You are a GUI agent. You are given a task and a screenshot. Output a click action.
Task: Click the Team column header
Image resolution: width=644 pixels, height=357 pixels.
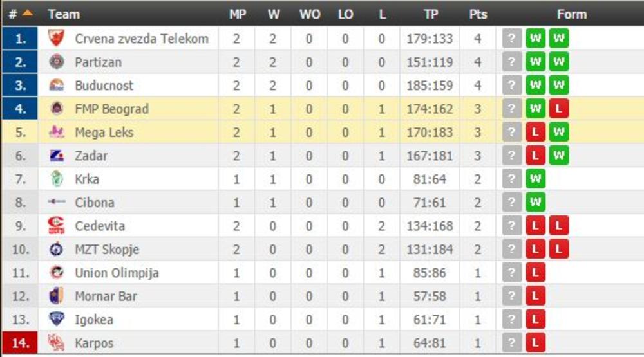(x=64, y=14)
